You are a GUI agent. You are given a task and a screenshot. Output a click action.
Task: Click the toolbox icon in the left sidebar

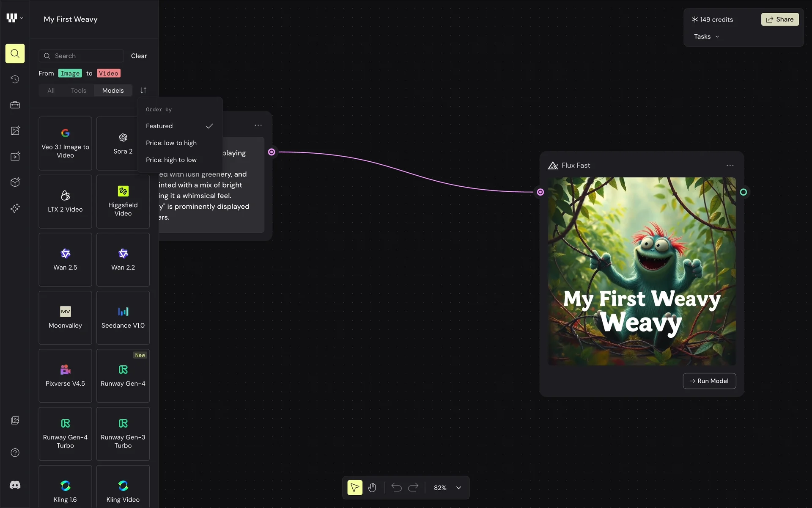point(15,105)
